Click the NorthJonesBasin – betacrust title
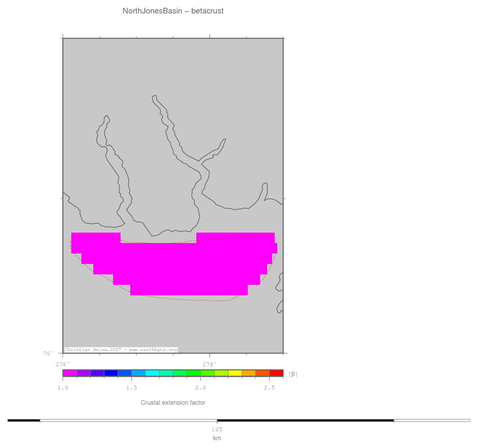The image size is (478, 448). click(173, 11)
